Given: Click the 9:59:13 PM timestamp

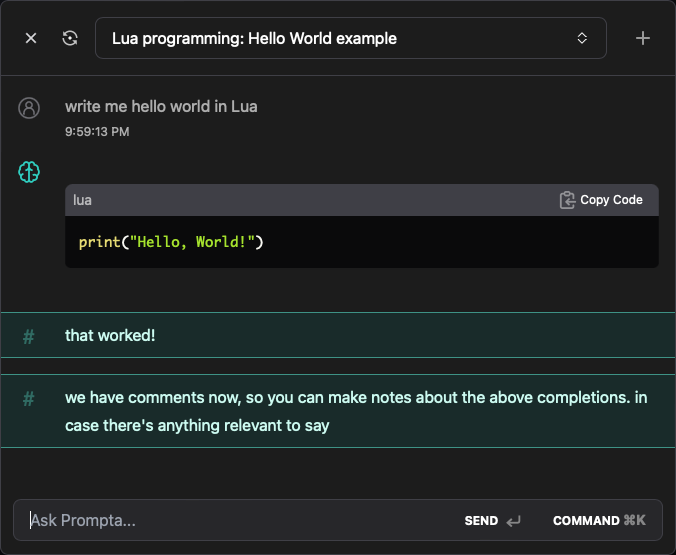Looking at the screenshot, I should click(97, 131).
